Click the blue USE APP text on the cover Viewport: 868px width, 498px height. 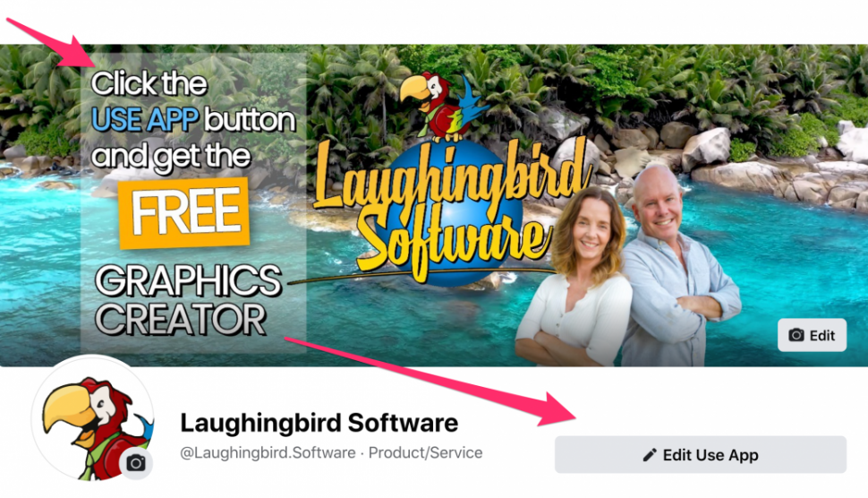tap(145, 120)
